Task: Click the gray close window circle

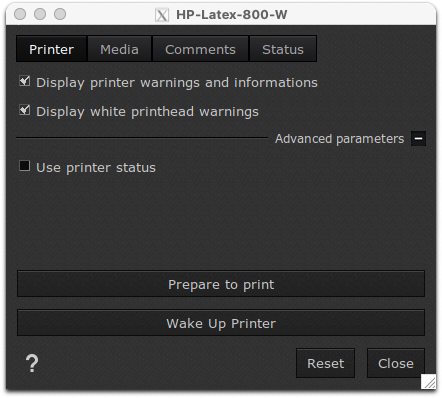Action: click(x=20, y=14)
